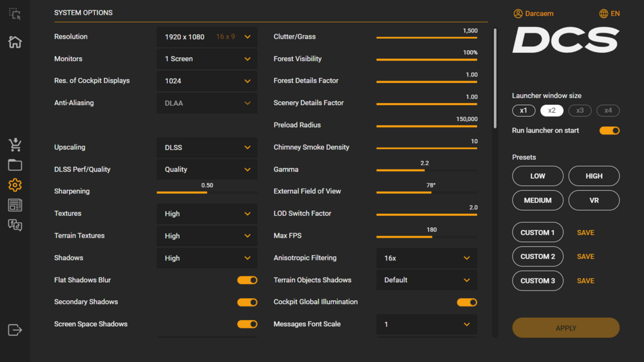Click SAVE next to CUSTOM 2
Viewport: 644px width, 362px height.
[585, 256]
